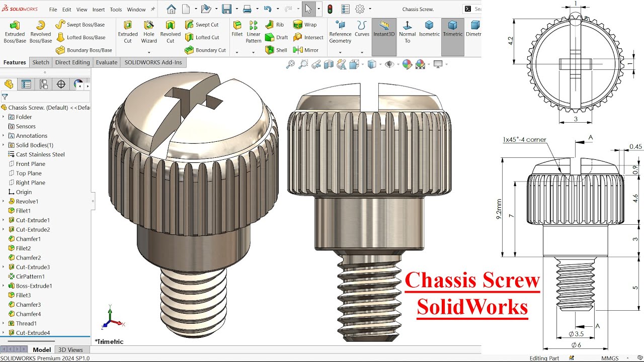Switch to the 3D Views tab

pos(70,350)
